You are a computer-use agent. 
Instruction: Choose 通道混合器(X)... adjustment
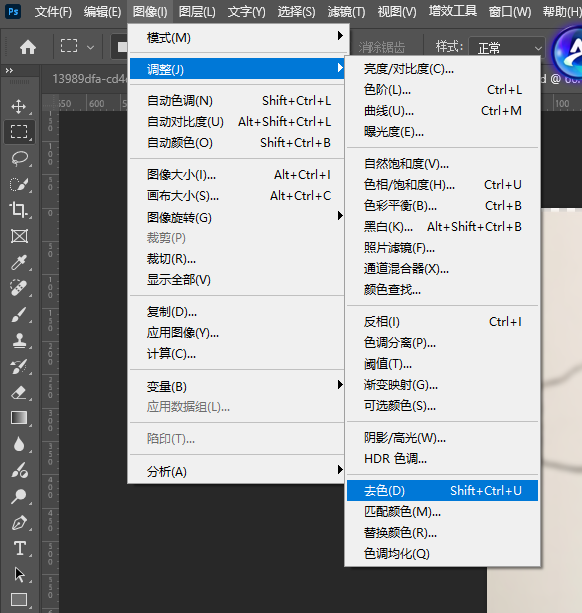[x=442, y=269]
